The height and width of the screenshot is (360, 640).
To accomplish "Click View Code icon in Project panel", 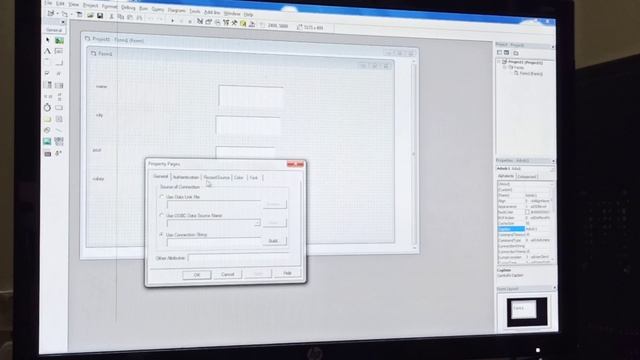I will [500, 52].
